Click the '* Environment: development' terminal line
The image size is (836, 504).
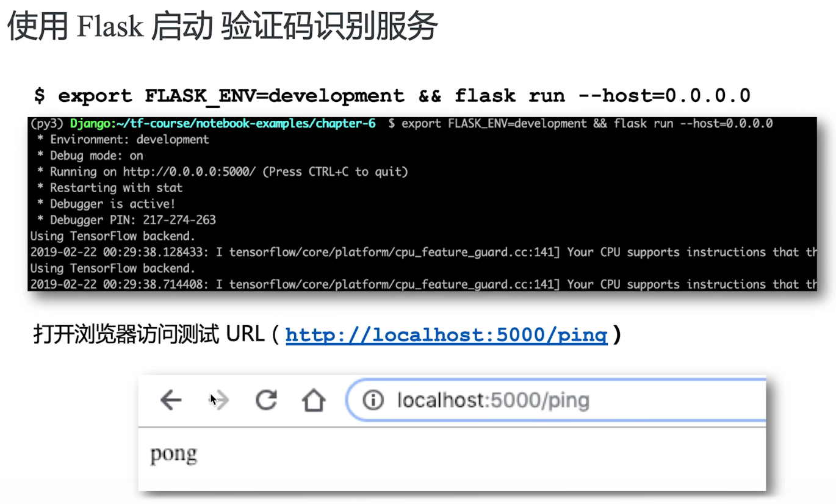(123, 140)
